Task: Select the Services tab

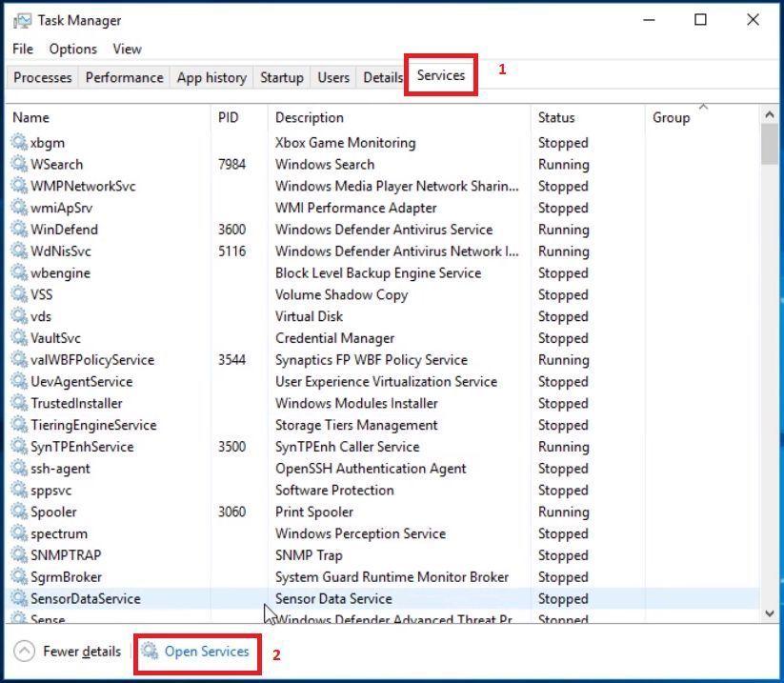Action: (440, 75)
